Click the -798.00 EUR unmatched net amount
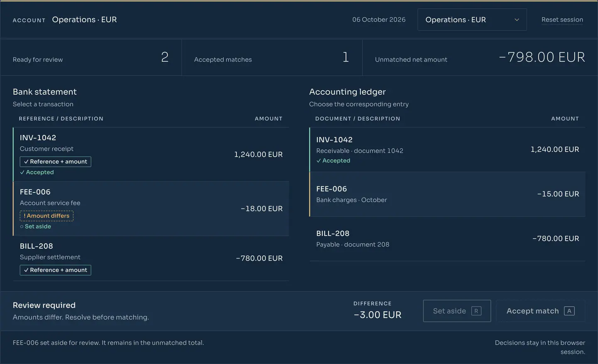The width and height of the screenshot is (598, 364). point(542,57)
